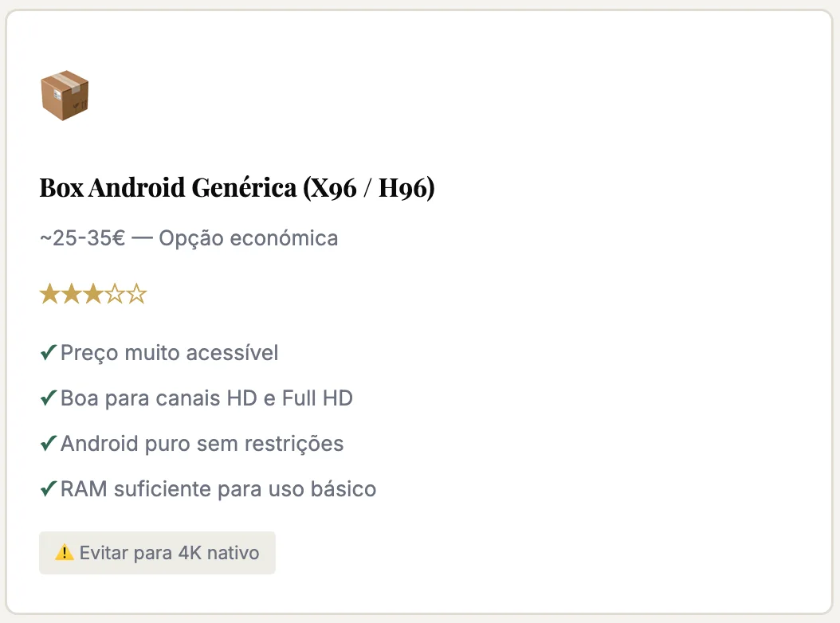Click the Android puro sem restrições text
This screenshot has height=623, width=840.
202,444
